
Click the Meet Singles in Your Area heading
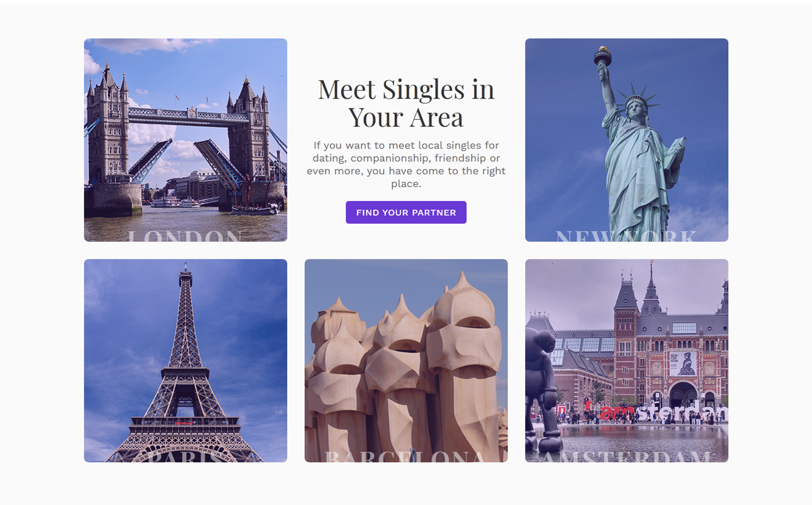(406, 103)
